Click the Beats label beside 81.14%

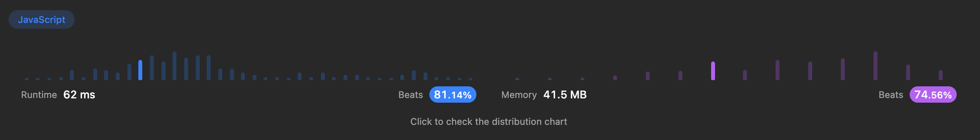coord(411,94)
